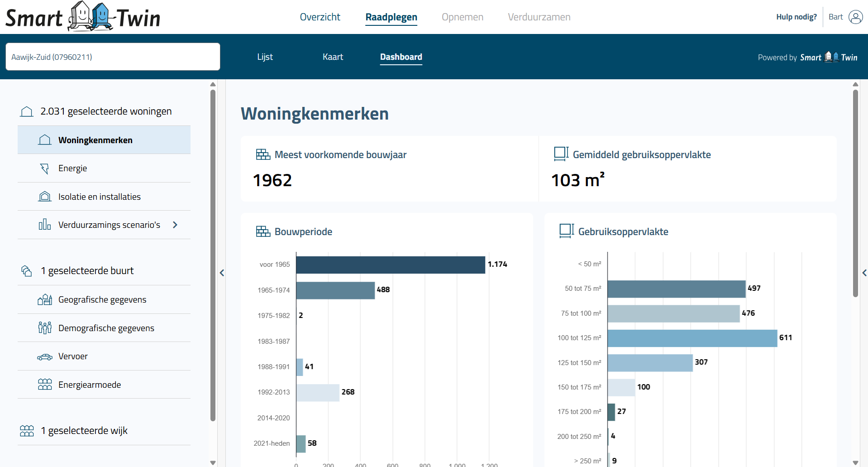Click the Demografische gegevens people icon
Screen dimensions: 868x467
pos(44,327)
